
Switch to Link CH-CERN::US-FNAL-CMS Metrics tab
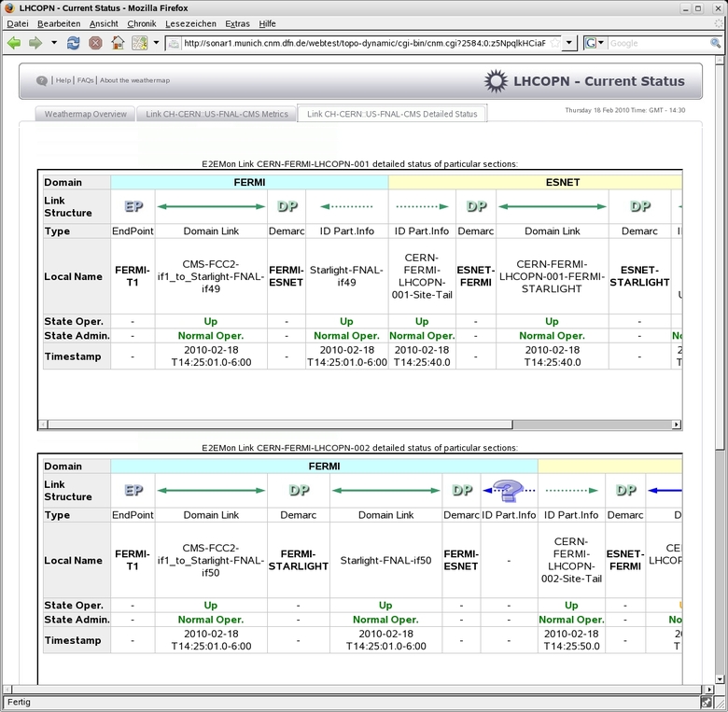click(x=217, y=114)
